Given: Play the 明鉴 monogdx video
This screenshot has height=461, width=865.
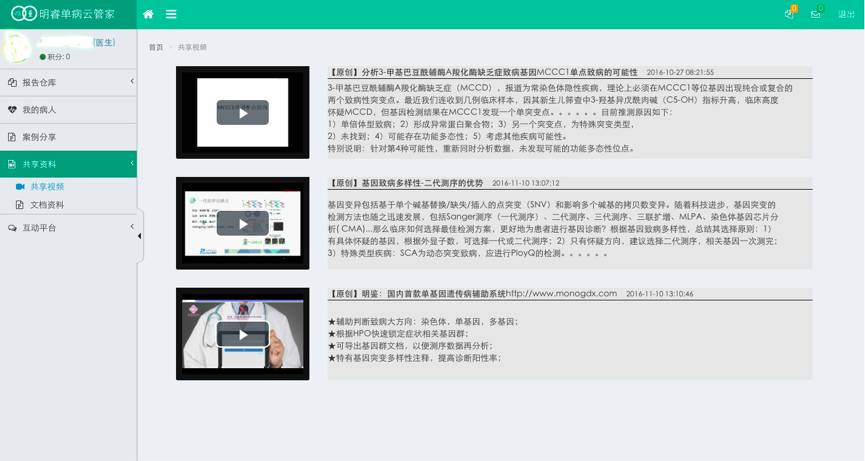Looking at the screenshot, I should coord(242,334).
